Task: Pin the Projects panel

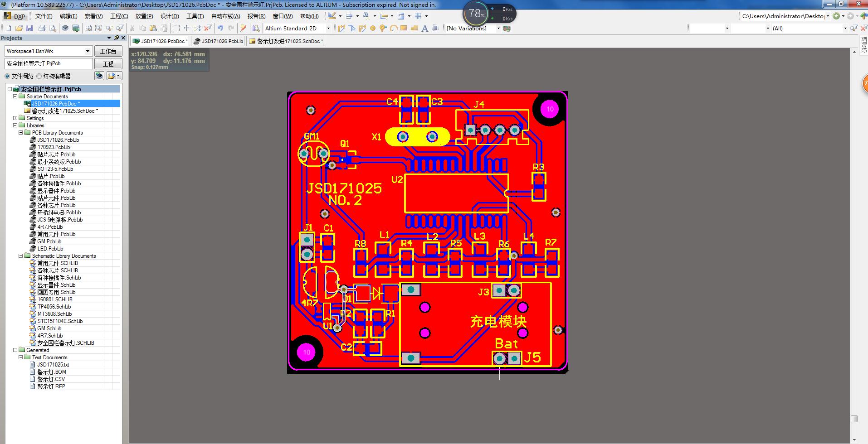Action: point(117,38)
